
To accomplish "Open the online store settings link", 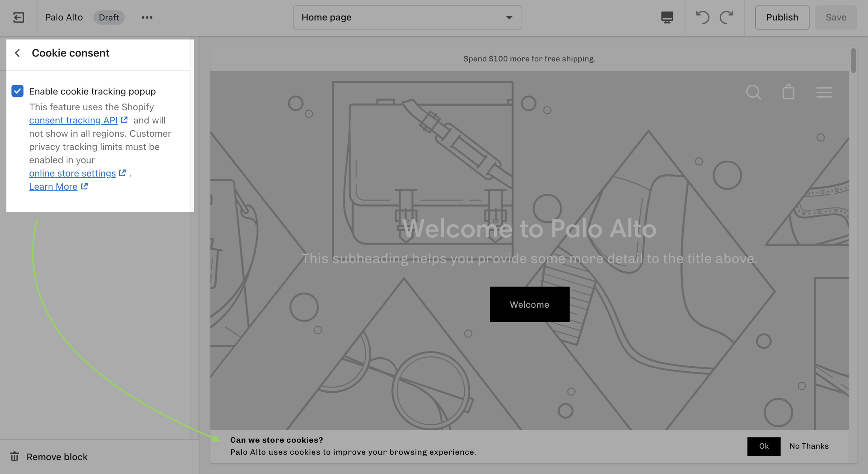I will coord(72,173).
